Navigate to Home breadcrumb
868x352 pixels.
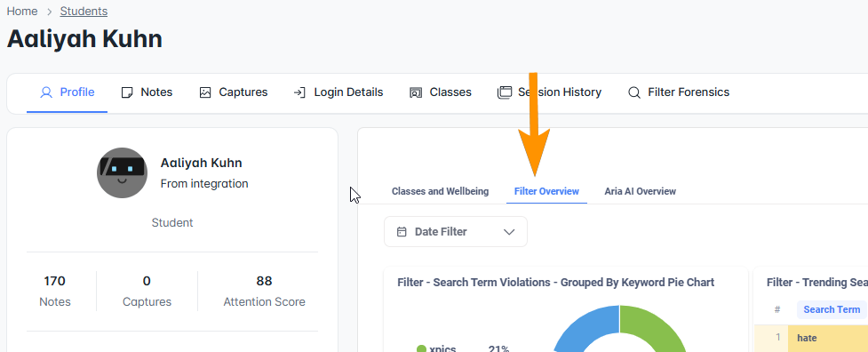coord(22,11)
